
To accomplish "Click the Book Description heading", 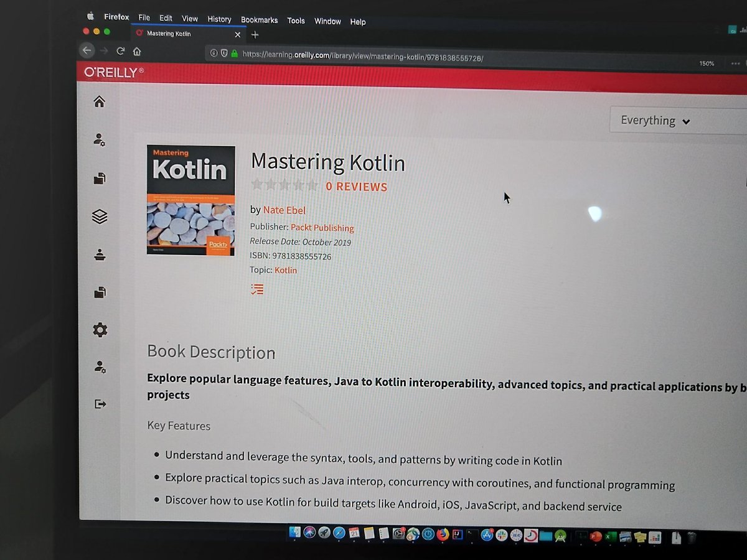I will [211, 352].
